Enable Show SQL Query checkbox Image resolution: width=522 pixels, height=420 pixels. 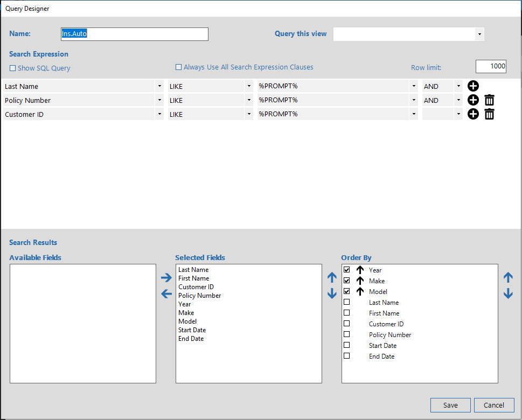[x=13, y=68]
